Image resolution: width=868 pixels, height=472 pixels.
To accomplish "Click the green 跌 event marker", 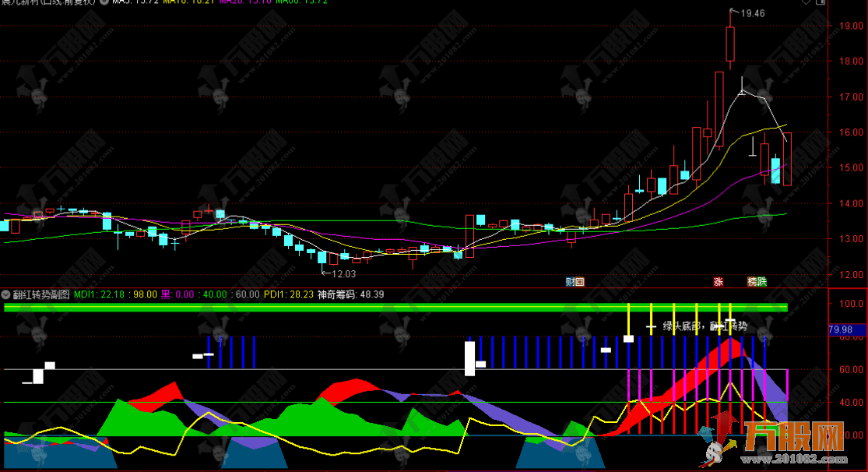I will coord(761,282).
